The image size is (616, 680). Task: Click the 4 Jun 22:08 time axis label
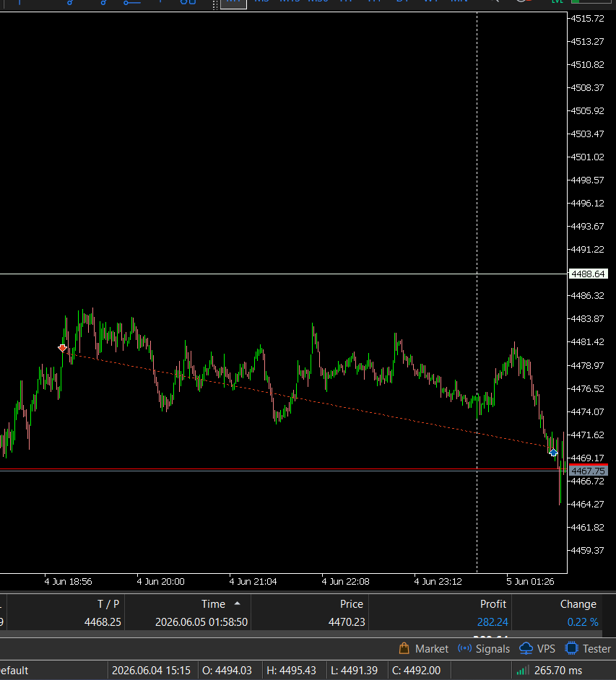345,582
